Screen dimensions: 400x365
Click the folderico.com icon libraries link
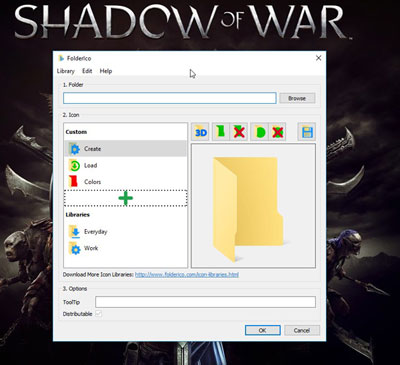pos(187,275)
